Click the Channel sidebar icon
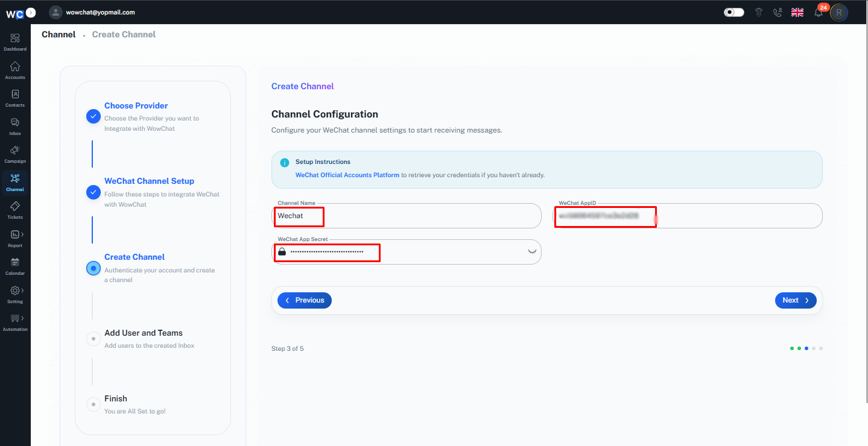868x446 pixels. click(x=15, y=178)
